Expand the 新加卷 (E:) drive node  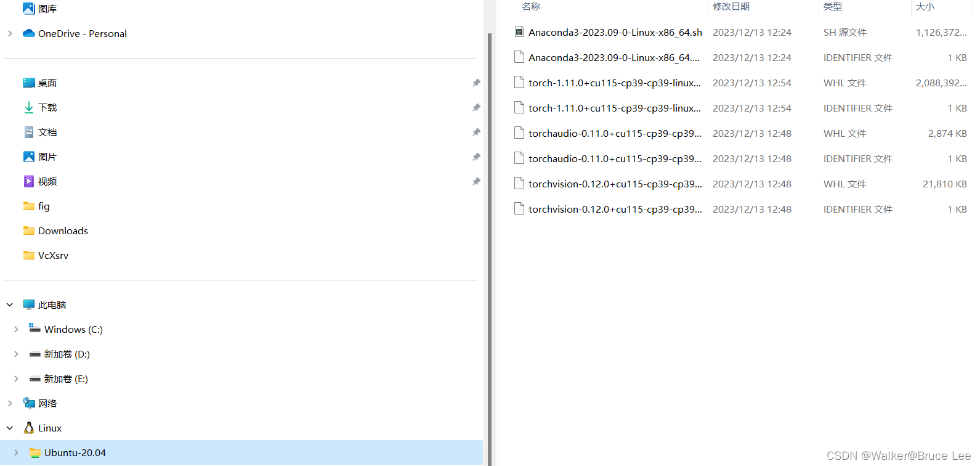click(x=16, y=378)
